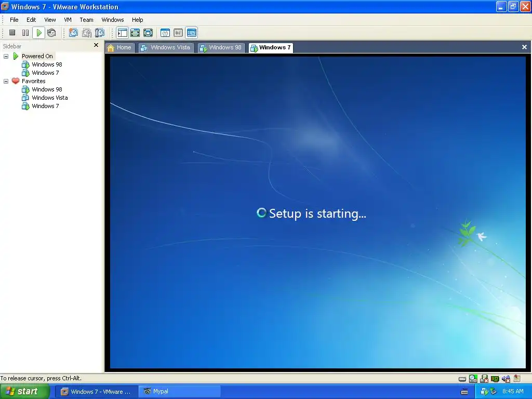The height and width of the screenshot is (399, 532).
Task: Click the VMware icon in title bar
Action: click(5, 6)
